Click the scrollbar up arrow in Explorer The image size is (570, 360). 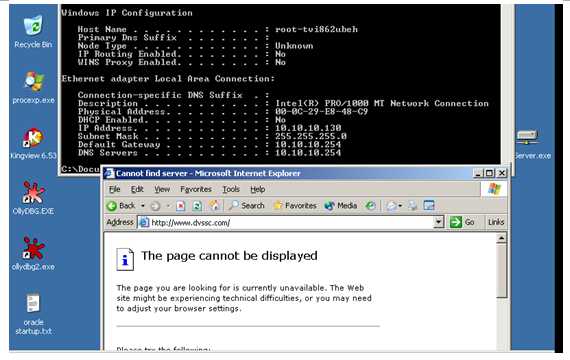502,239
